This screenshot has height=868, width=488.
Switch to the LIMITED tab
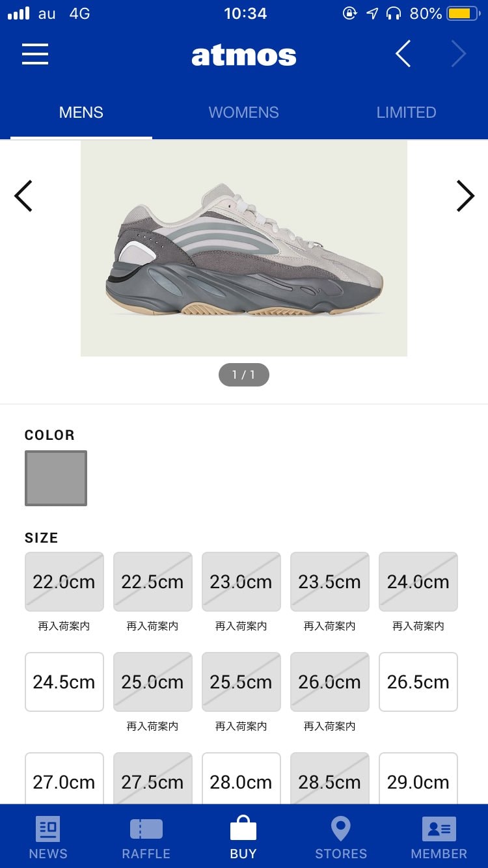406,113
